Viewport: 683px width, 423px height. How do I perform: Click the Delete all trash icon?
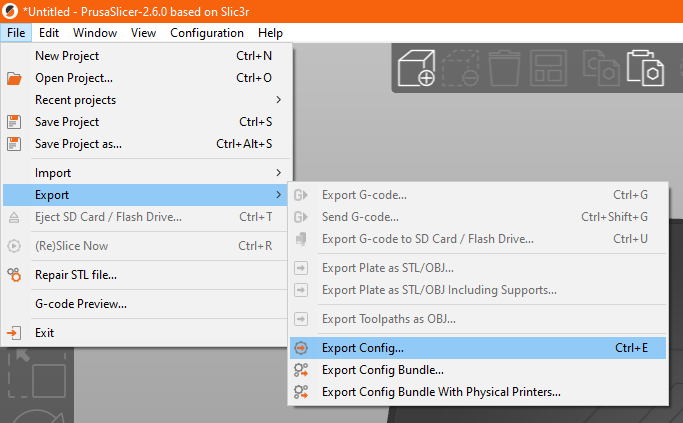pos(504,68)
